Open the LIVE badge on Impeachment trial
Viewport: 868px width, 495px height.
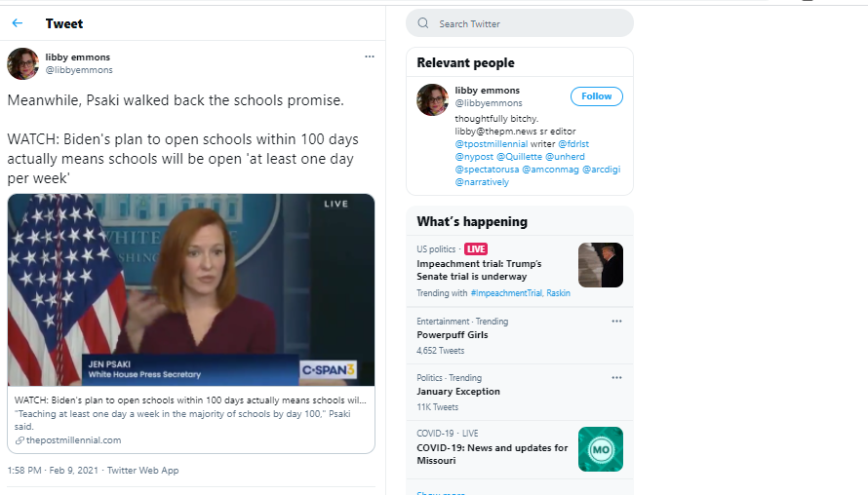tap(476, 248)
